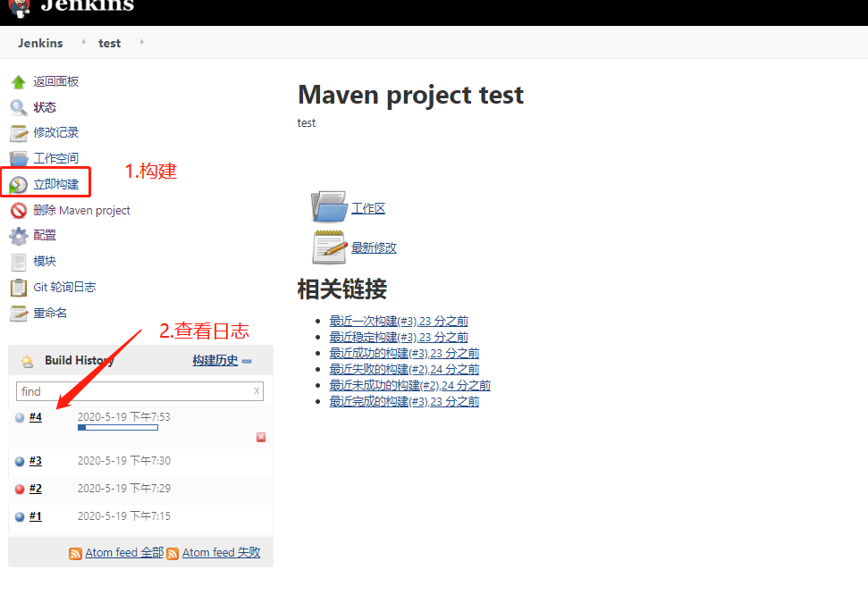Open the 返回面板 link in sidebar

(56, 81)
